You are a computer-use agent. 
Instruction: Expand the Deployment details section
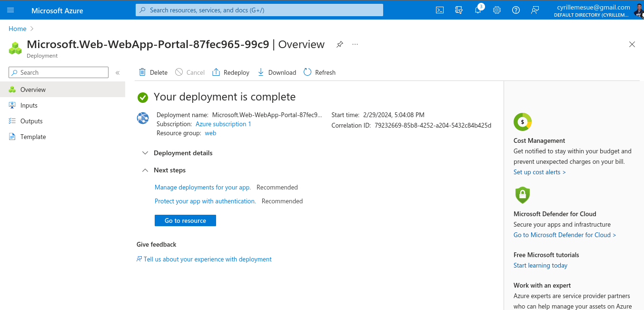point(145,153)
